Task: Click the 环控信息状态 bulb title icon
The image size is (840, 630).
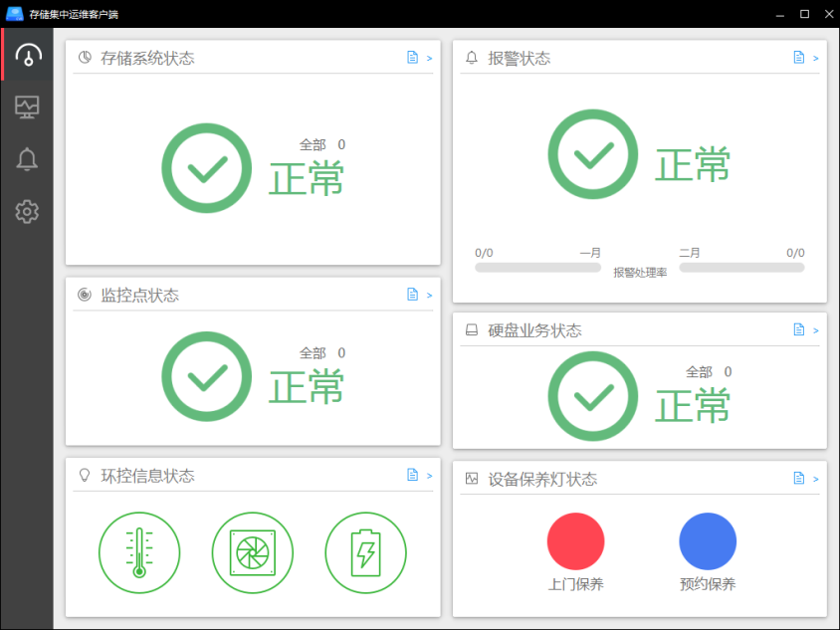Action: tap(85, 475)
